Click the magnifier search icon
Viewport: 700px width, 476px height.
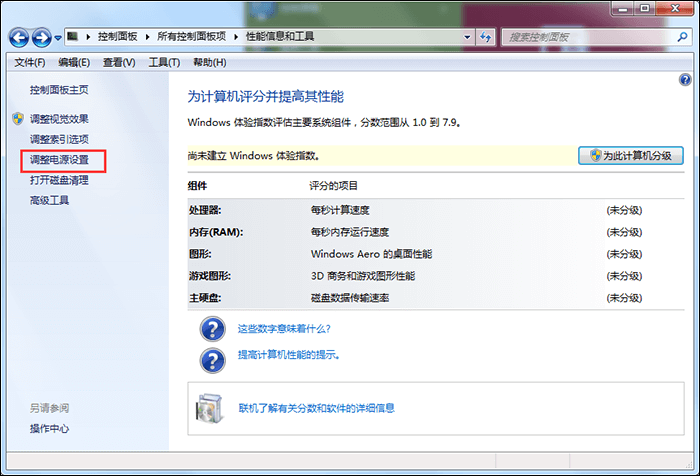coord(682,37)
